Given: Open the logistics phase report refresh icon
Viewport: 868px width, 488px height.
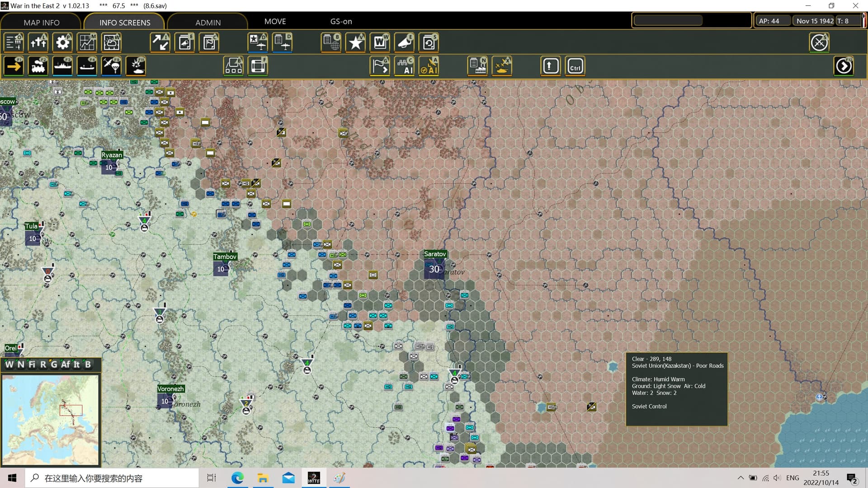Looking at the screenshot, I should 429,42.
